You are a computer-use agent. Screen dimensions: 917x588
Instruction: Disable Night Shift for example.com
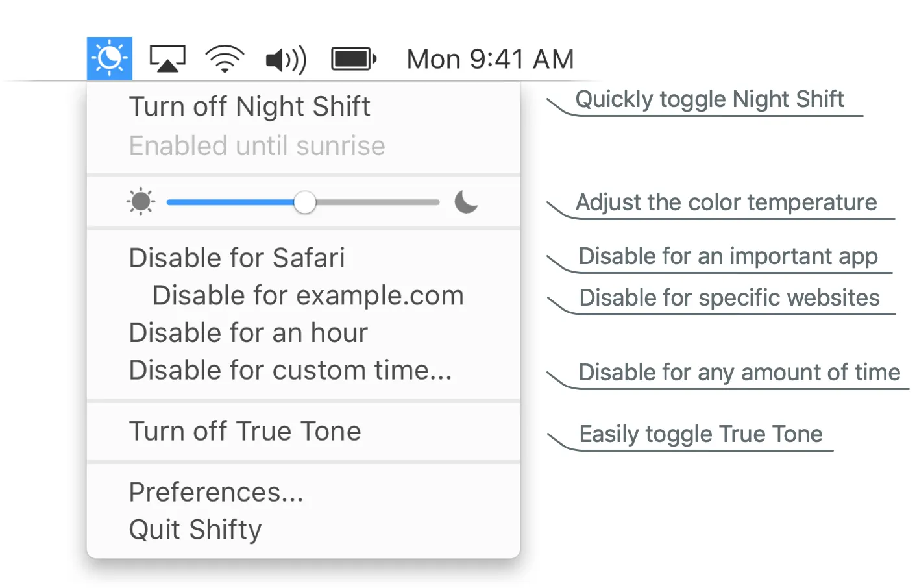[308, 295]
